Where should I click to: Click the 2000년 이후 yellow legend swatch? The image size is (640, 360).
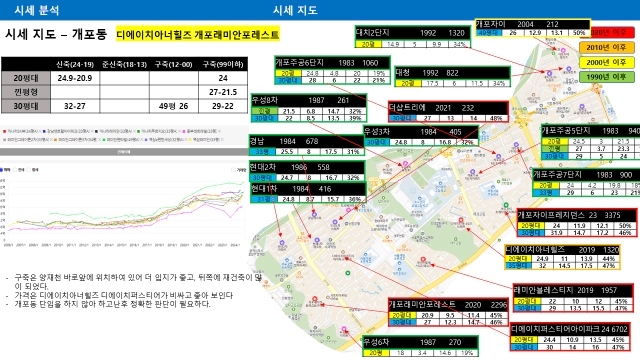pyautogui.click(x=607, y=62)
